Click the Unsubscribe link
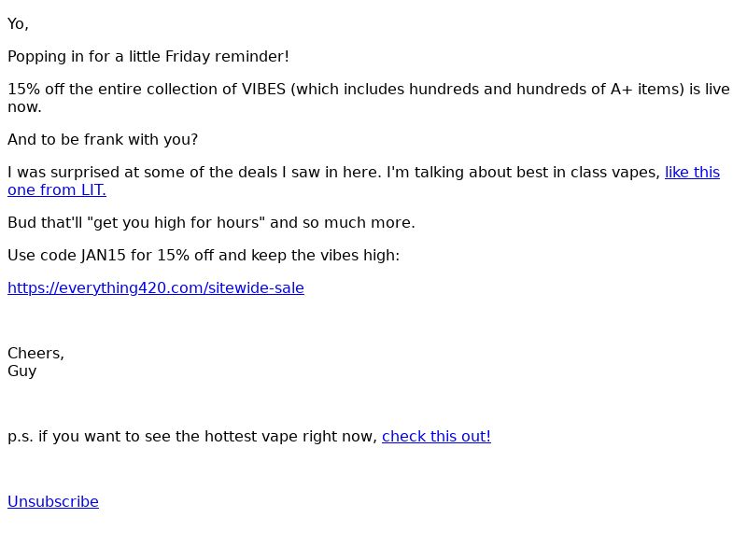The height and width of the screenshot is (560, 747). [x=53, y=502]
